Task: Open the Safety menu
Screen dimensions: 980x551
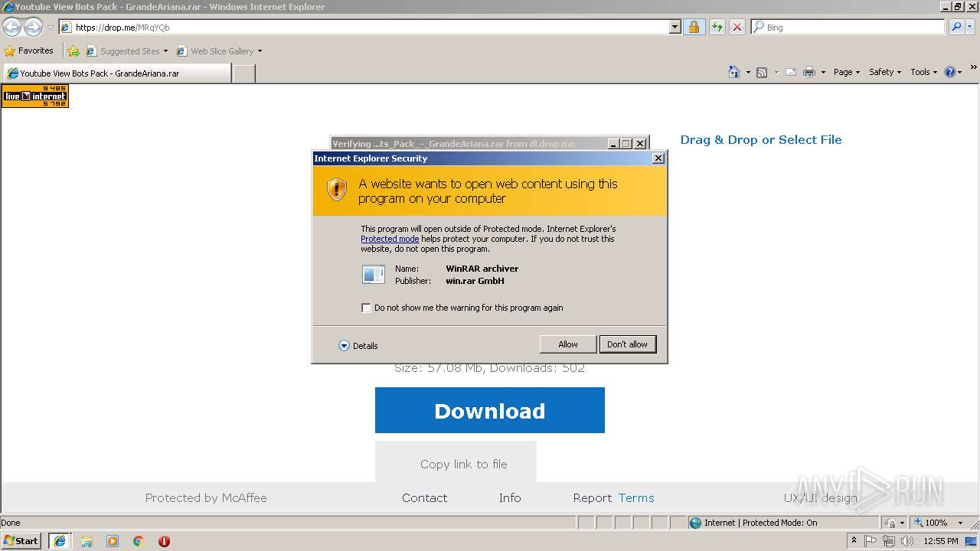Action: click(885, 72)
